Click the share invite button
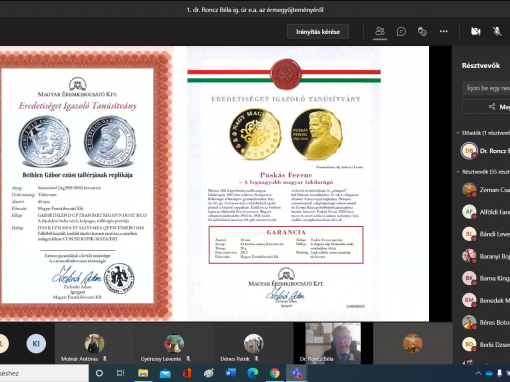Viewport: 510px width, 382px height. point(486,107)
